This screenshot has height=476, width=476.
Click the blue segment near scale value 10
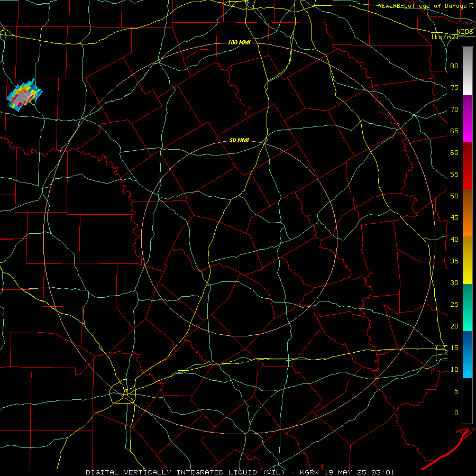coord(467,354)
